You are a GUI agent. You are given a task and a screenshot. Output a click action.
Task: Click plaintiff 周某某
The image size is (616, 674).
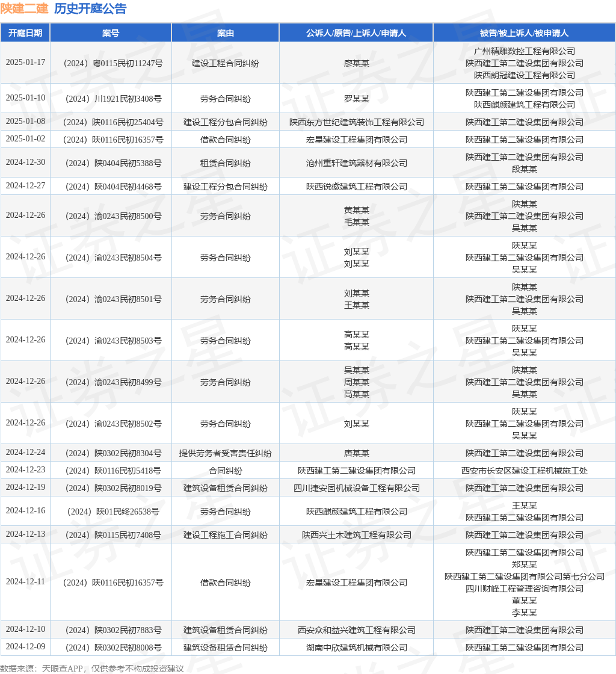click(x=357, y=382)
